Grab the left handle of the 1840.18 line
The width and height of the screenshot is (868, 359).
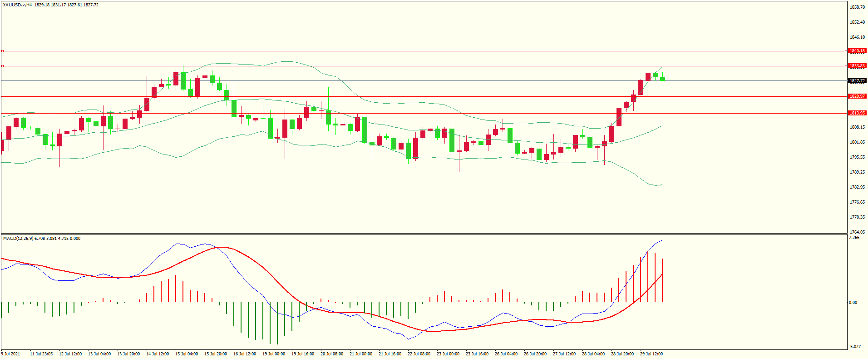(2, 51)
